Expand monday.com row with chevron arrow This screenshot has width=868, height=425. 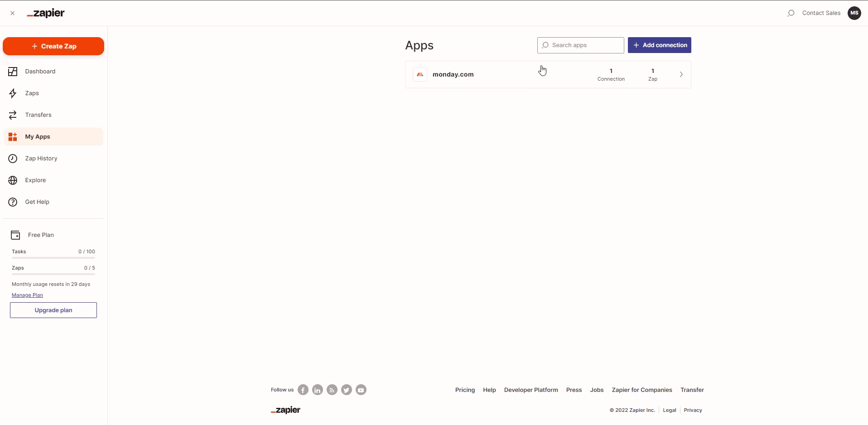pos(681,74)
